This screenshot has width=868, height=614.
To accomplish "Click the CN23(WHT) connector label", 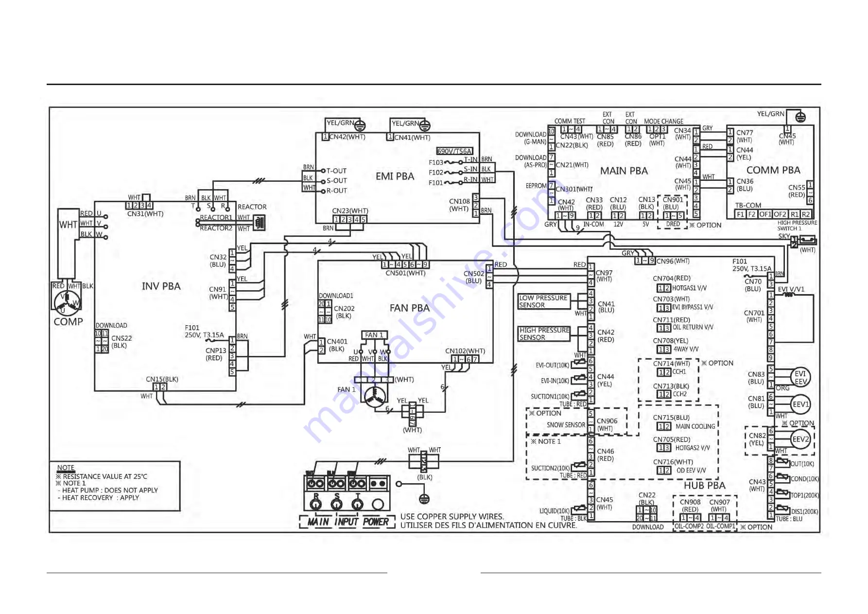I will [x=350, y=211].
